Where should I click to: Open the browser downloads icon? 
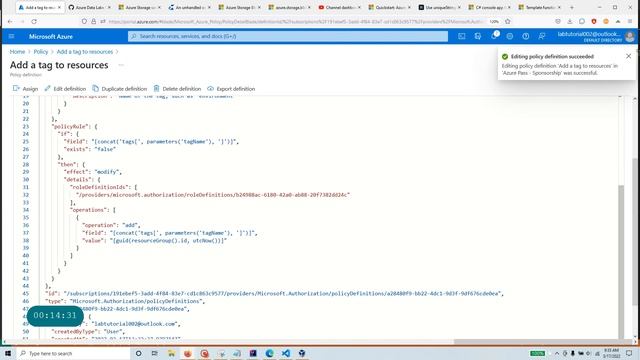click(x=570, y=21)
